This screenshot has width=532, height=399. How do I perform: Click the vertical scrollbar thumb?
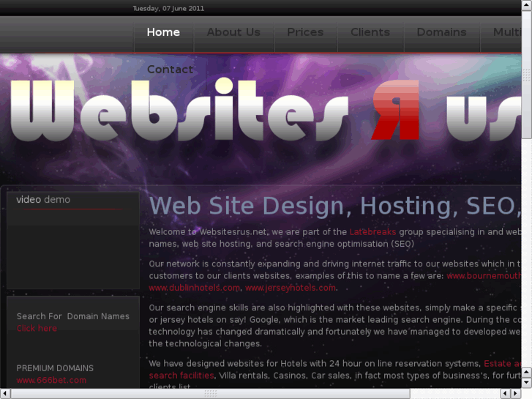point(527,74)
